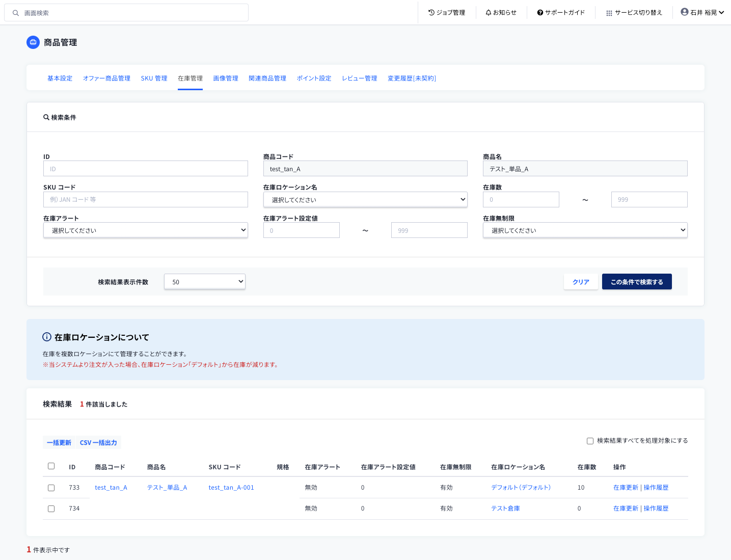
Task: Open the 在庫ロケーション名 dropdown
Action: [365, 199]
